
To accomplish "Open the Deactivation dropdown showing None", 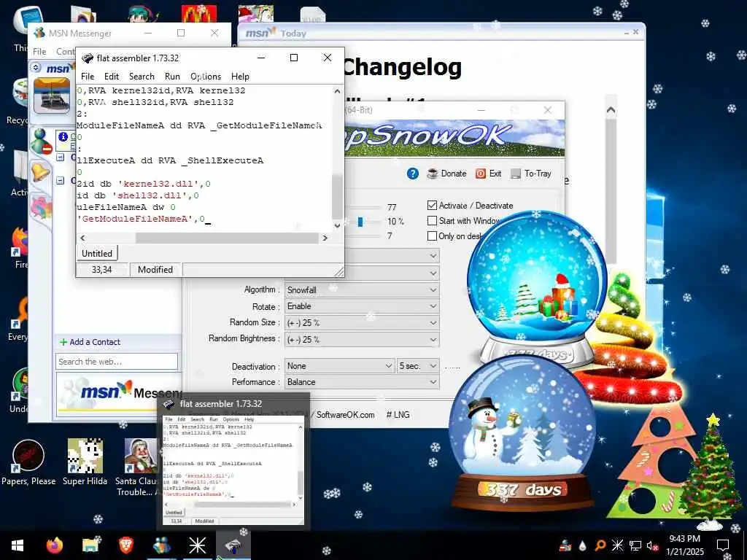I will pyautogui.click(x=340, y=366).
